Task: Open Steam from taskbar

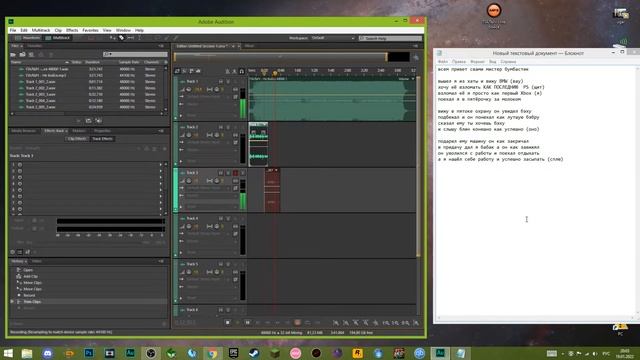Action: 254,353
